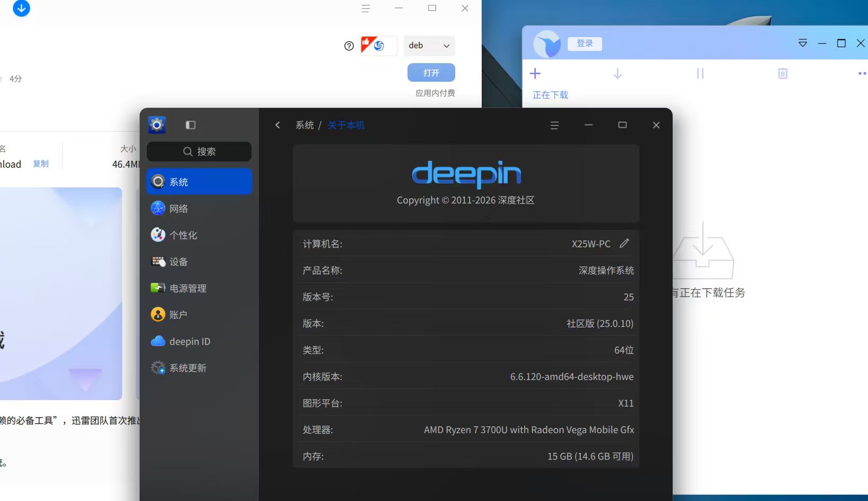Toggle the sidebar panel in Control Center
Screen dimensions: 868x501
pyautogui.click(x=190, y=125)
